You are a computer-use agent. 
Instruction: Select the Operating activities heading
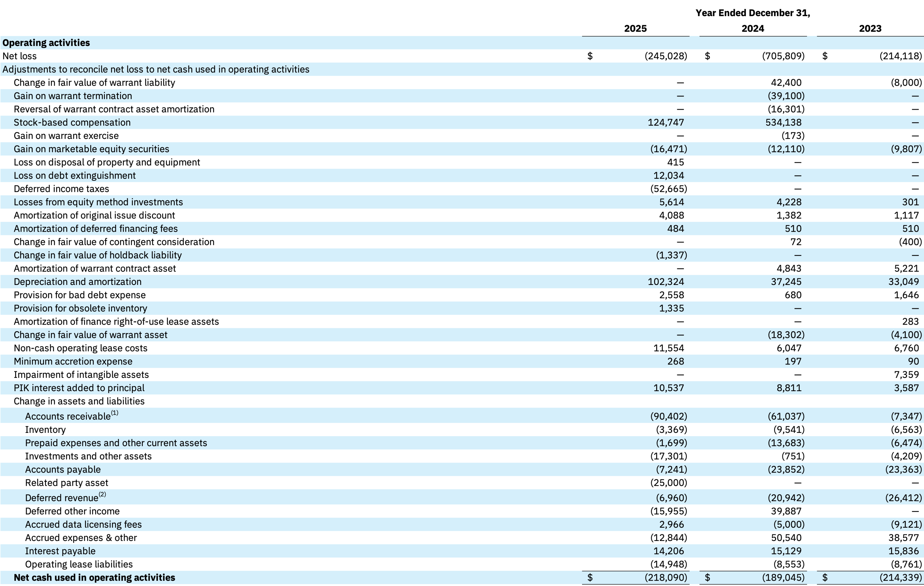click(x=46, y=43)
